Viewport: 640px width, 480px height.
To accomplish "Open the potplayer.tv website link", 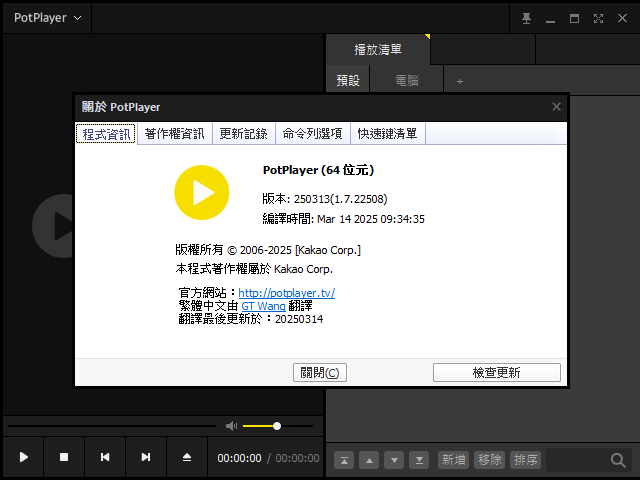I will click(286, 293).
